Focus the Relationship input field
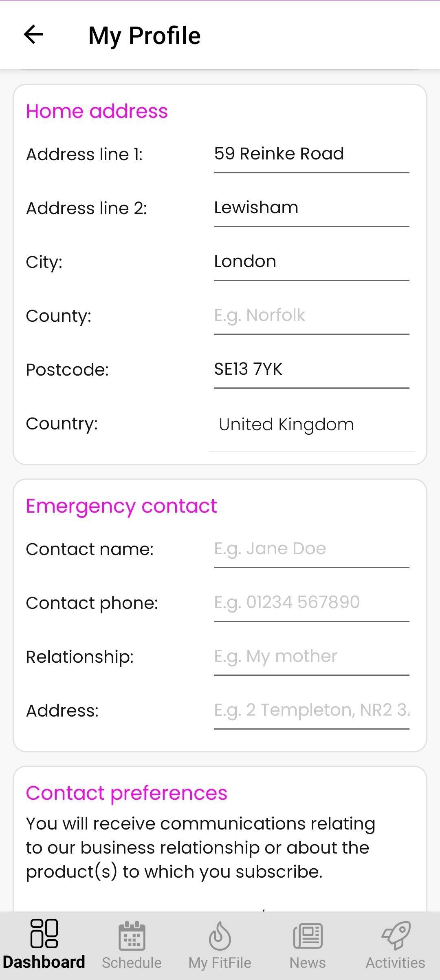 [x=311, y=657]
